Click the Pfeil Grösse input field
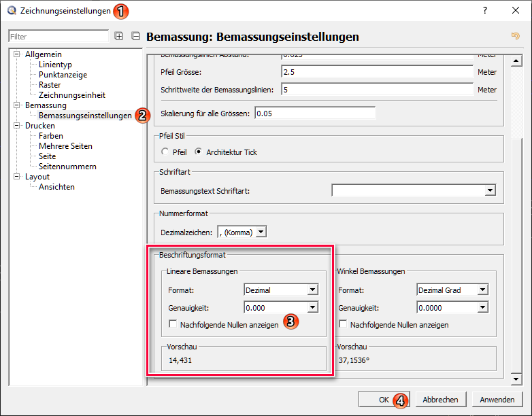The width and height of the screenshot is (532, 416). (x=377, y=72)
